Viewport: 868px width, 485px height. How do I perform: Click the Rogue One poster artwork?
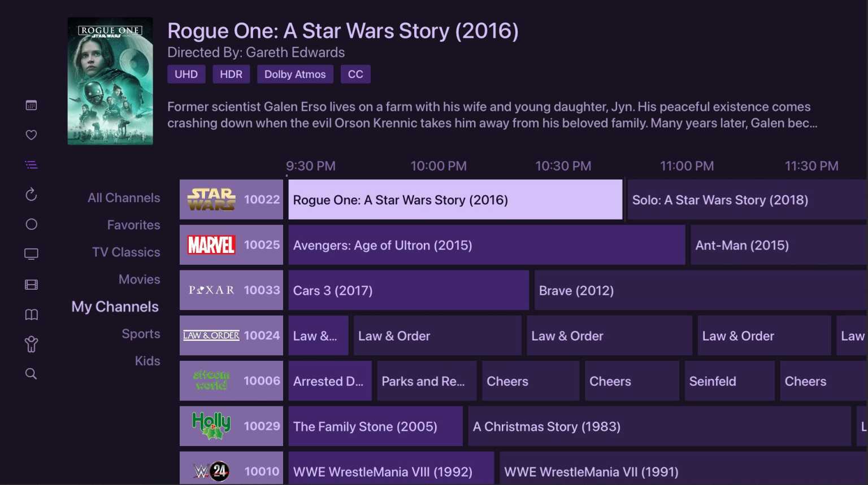coord(110,81)
